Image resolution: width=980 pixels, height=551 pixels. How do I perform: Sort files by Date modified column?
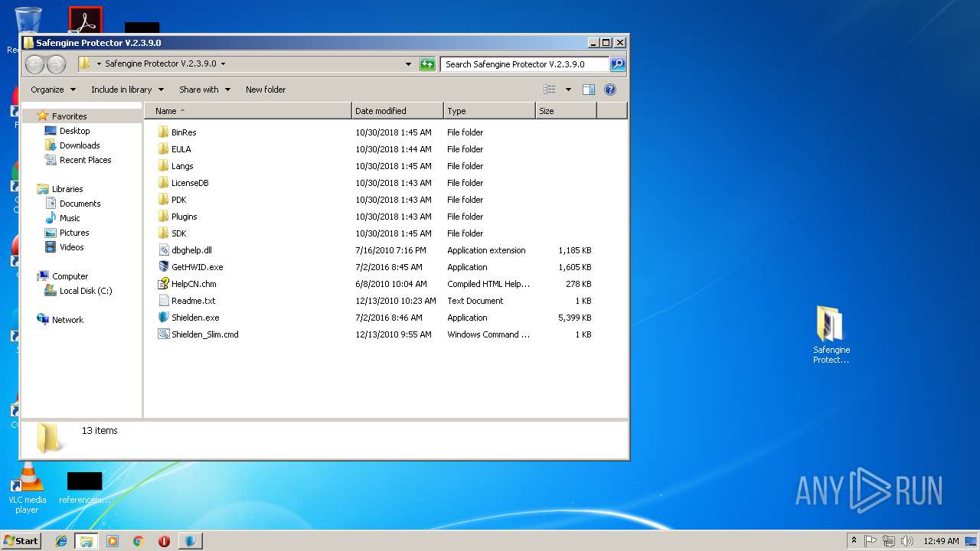click(397, 111)
